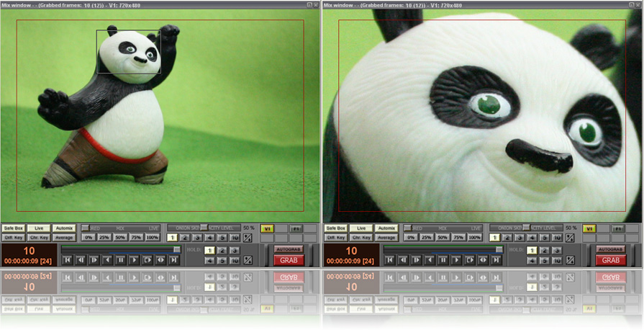The width and height of the screenshot is (644, 335).
Task: Select V1 source in left Mix window
Action: pos(268,228)
